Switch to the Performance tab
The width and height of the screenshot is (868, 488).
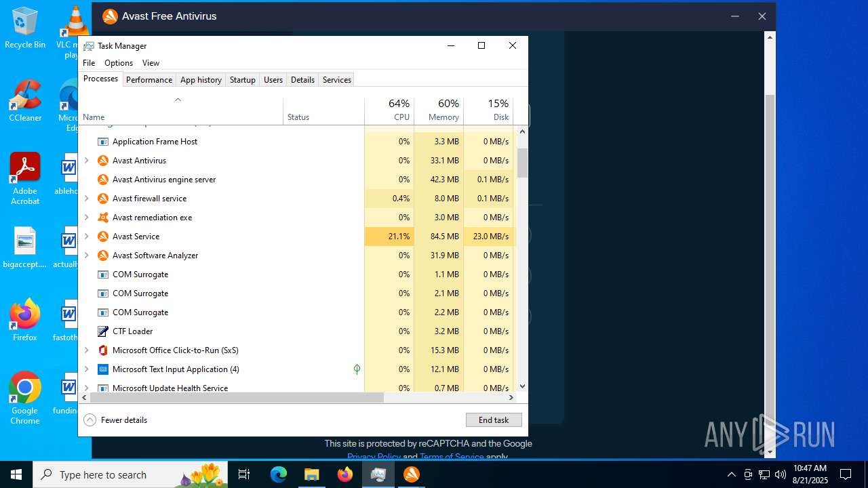coord(149,80)
